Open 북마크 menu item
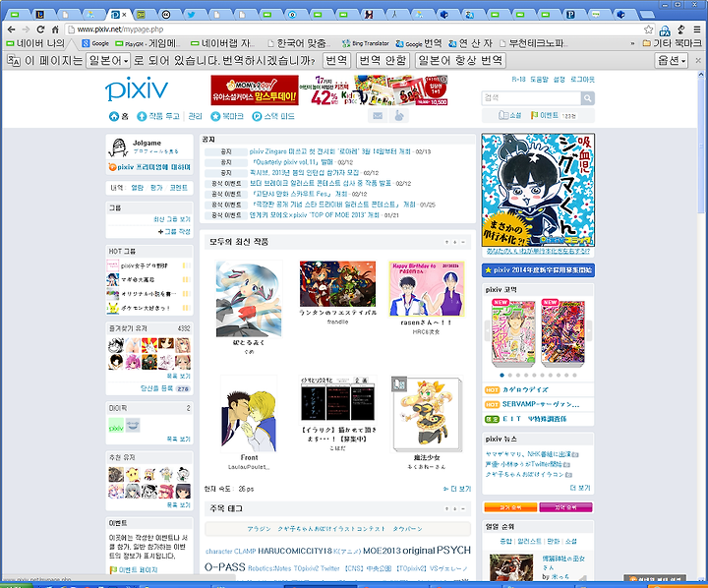 point(227,116)
